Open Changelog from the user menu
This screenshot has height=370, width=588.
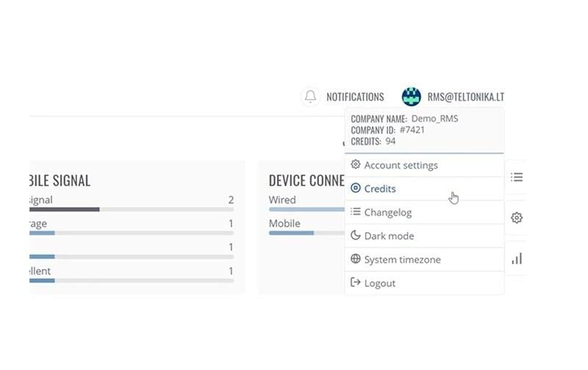coord(387,213)
